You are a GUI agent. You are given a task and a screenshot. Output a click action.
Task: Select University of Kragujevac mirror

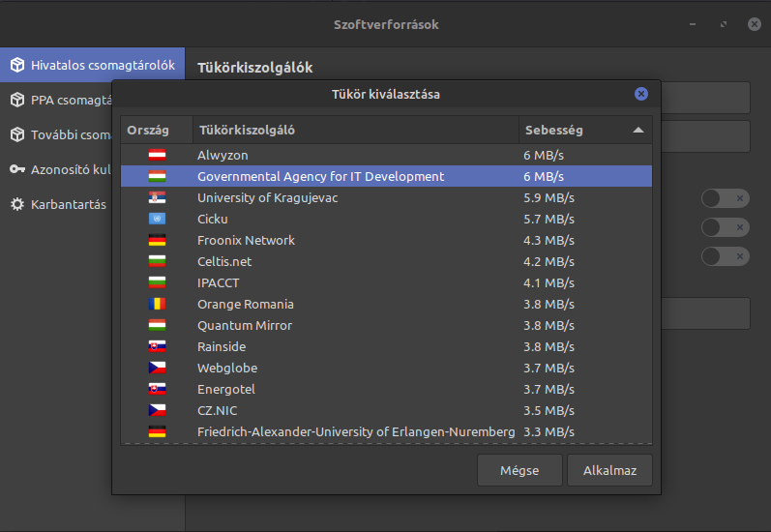pyautogui.click(x=387, y=197)
